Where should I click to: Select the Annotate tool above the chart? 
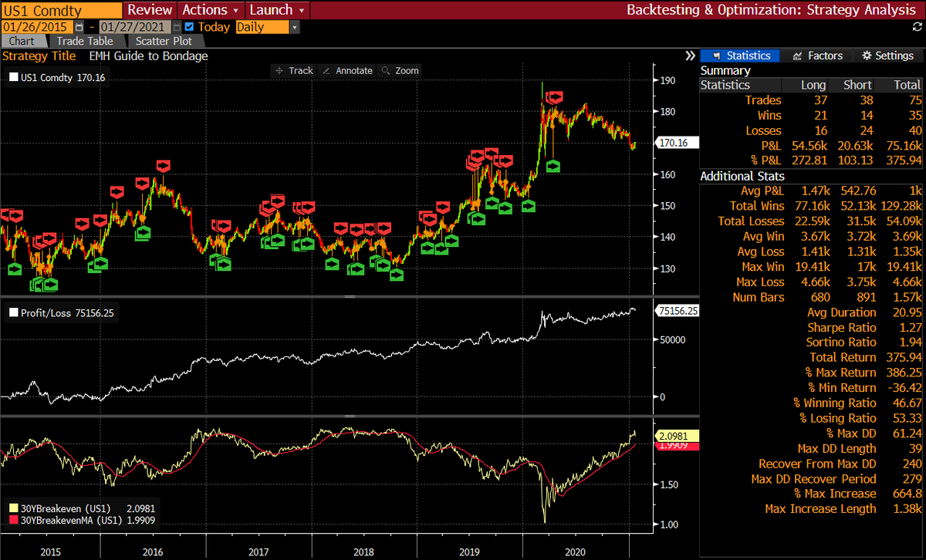346,70
